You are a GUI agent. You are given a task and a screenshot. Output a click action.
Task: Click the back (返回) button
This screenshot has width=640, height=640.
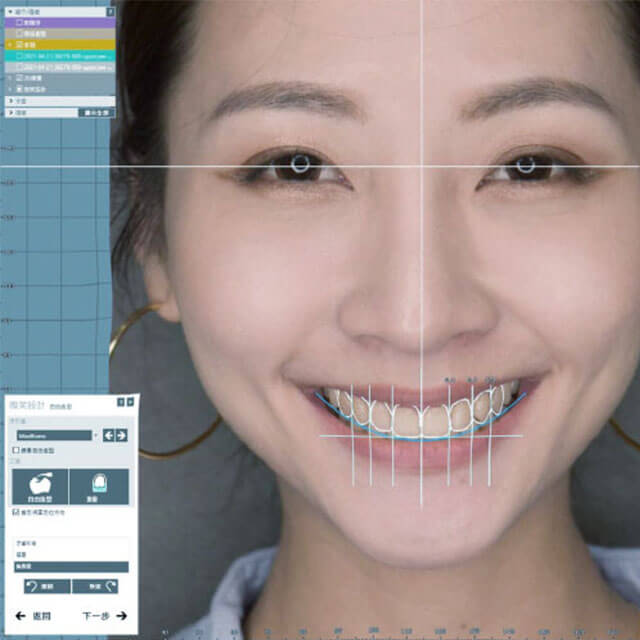click(34, 615)
